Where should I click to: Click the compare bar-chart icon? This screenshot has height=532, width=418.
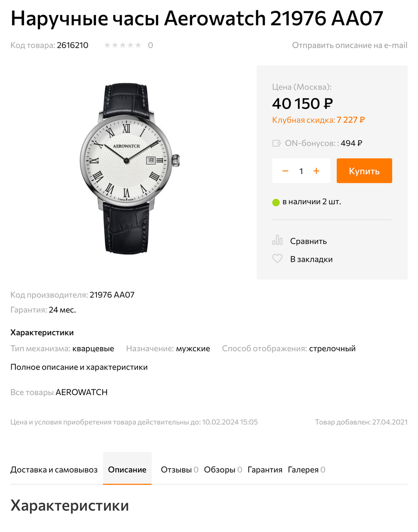(x=277, y=240)
